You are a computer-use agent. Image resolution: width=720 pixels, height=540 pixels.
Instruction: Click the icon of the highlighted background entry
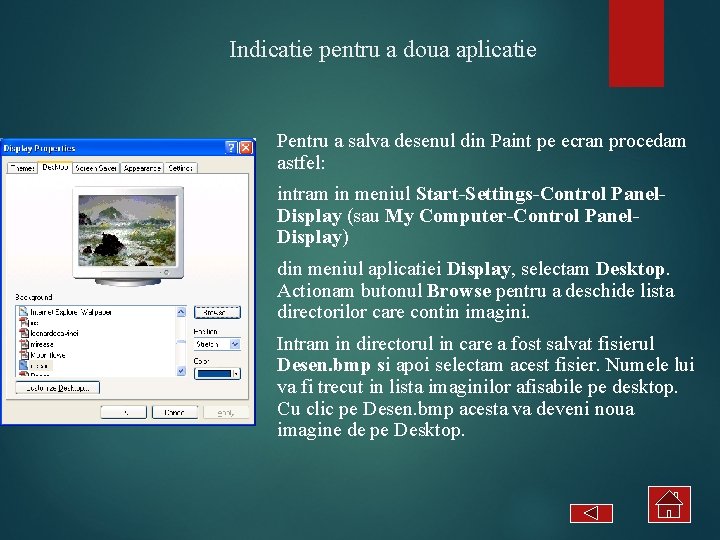24,366
